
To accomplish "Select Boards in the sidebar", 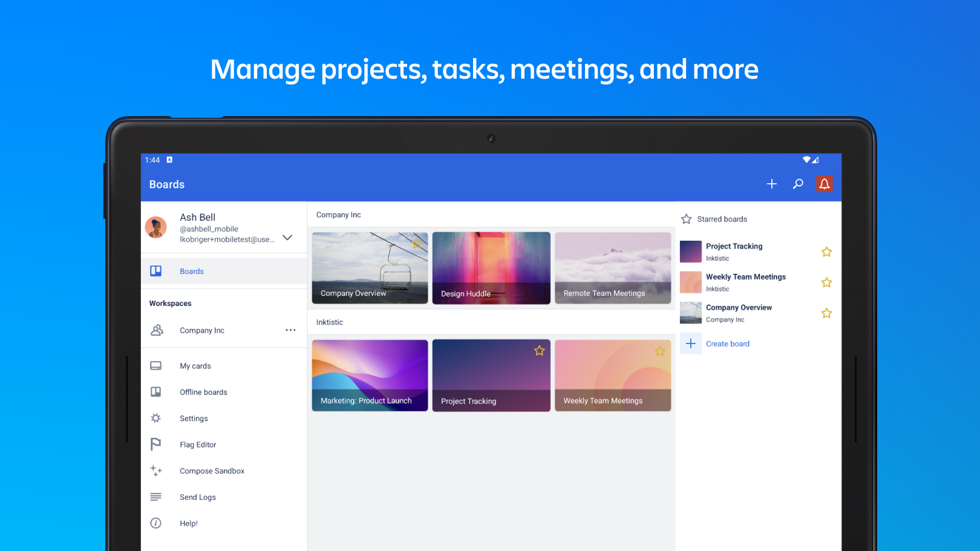I will click(x=191, y=271).
